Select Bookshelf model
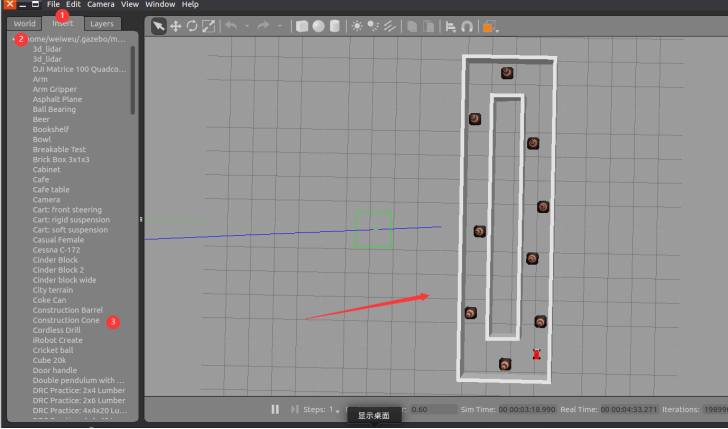Viewport: 728px width, 429px height. pos(51,130)
